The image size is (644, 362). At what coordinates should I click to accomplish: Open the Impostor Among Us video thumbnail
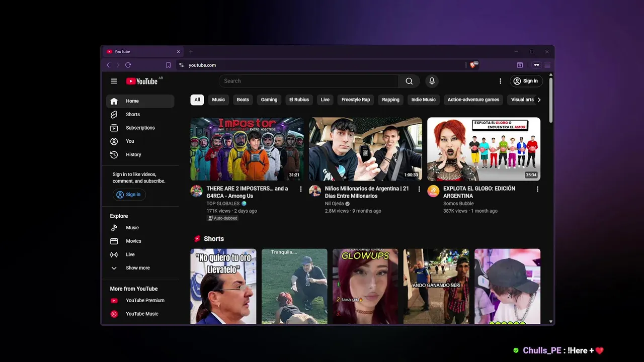pyautogui.click(x=247, y=149)
